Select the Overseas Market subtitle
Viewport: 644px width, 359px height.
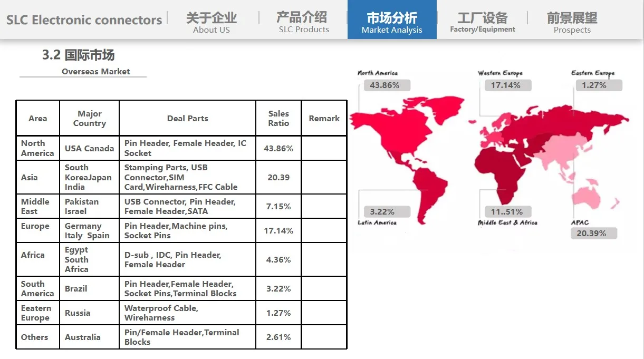coord(97,72)
